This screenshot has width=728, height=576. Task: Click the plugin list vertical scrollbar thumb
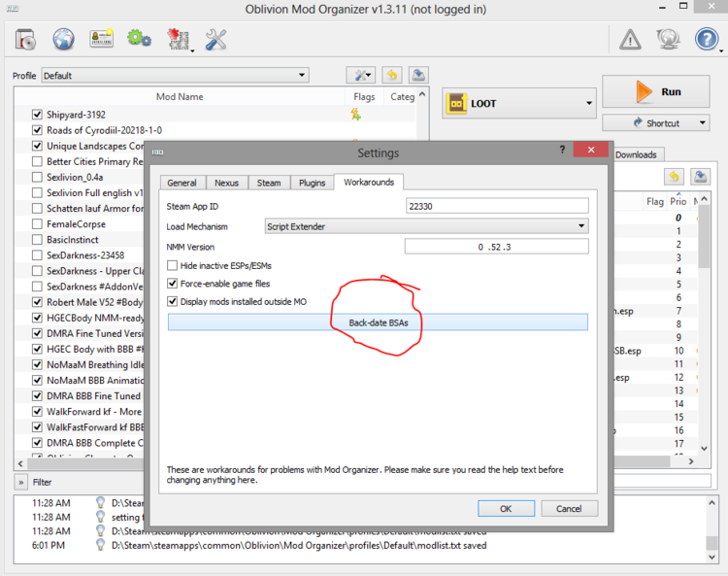click(x=704, y=236)
